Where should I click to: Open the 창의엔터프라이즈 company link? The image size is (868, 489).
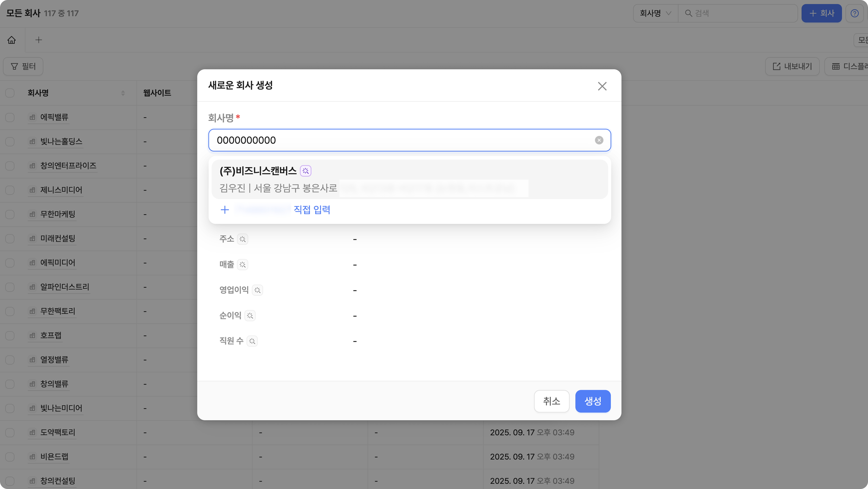[68, 166]
